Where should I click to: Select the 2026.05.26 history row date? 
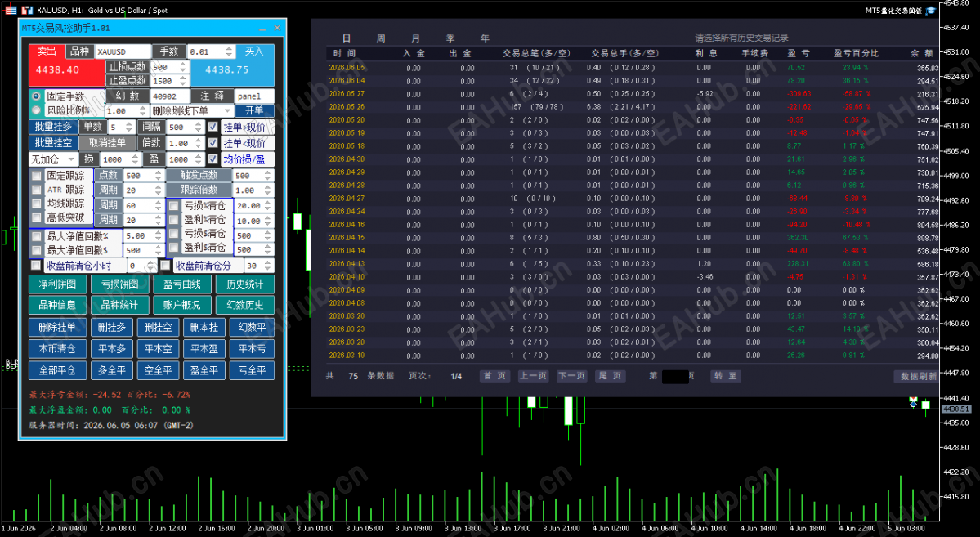click(347, 107)
